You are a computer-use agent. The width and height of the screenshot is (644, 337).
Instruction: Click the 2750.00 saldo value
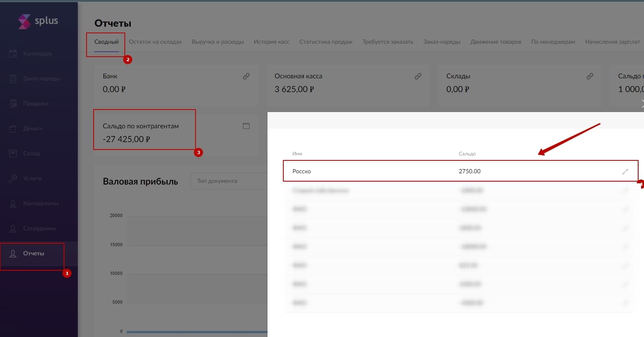coord(470,171)
